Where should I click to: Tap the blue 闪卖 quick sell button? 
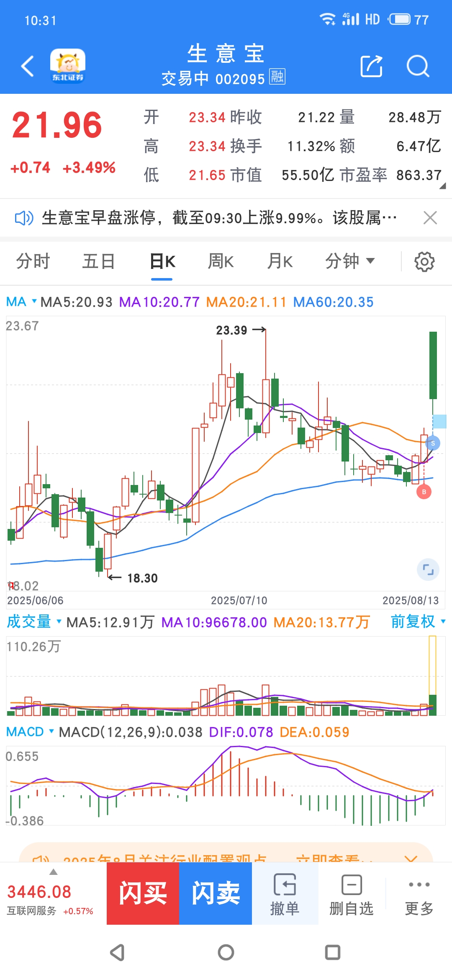pyautogui.click(x=216, y=893)
